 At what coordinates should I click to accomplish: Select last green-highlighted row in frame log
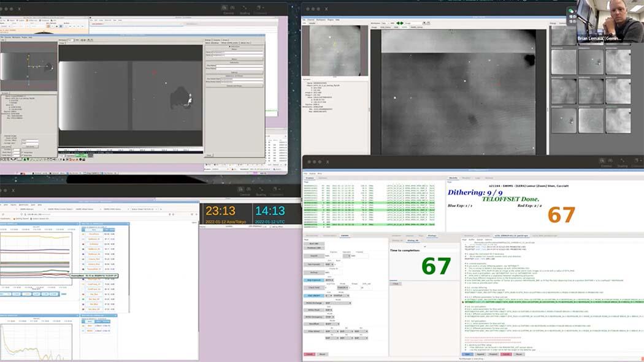369,225
